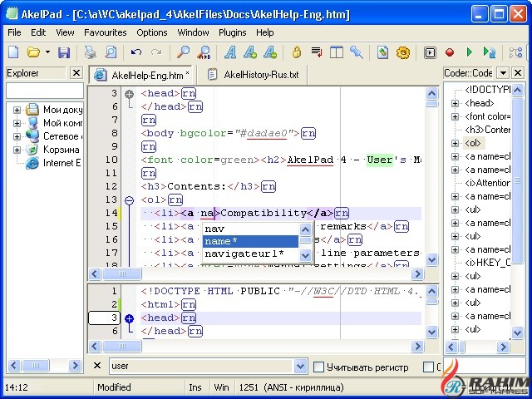Viewport: 532px width, 399px height.
Task: Open the Edit menu
Action: click(38, 32)
